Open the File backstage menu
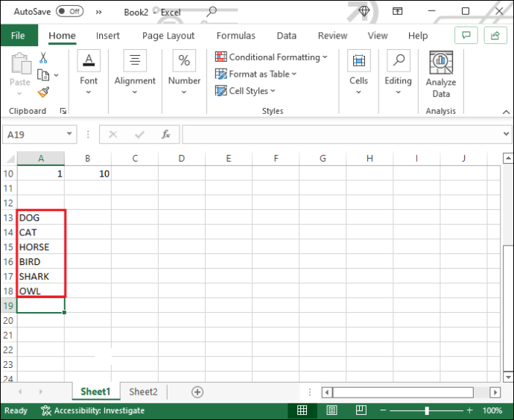This screenshot has height=420, width=514. [18, 36]
